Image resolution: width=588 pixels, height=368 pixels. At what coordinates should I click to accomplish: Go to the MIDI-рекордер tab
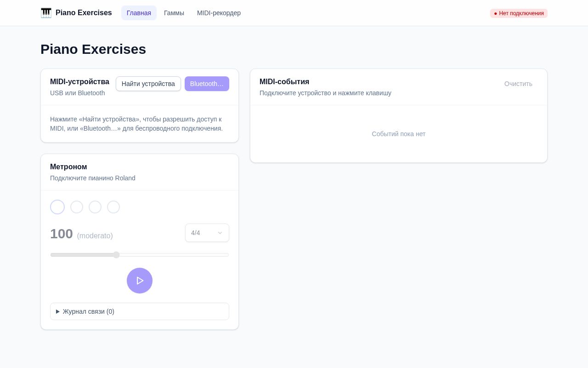point(219,13)
